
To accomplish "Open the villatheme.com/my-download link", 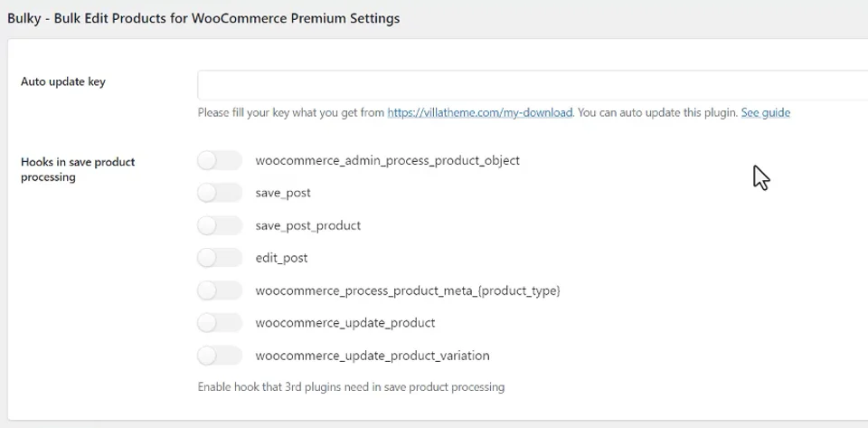I will (479, 112).
